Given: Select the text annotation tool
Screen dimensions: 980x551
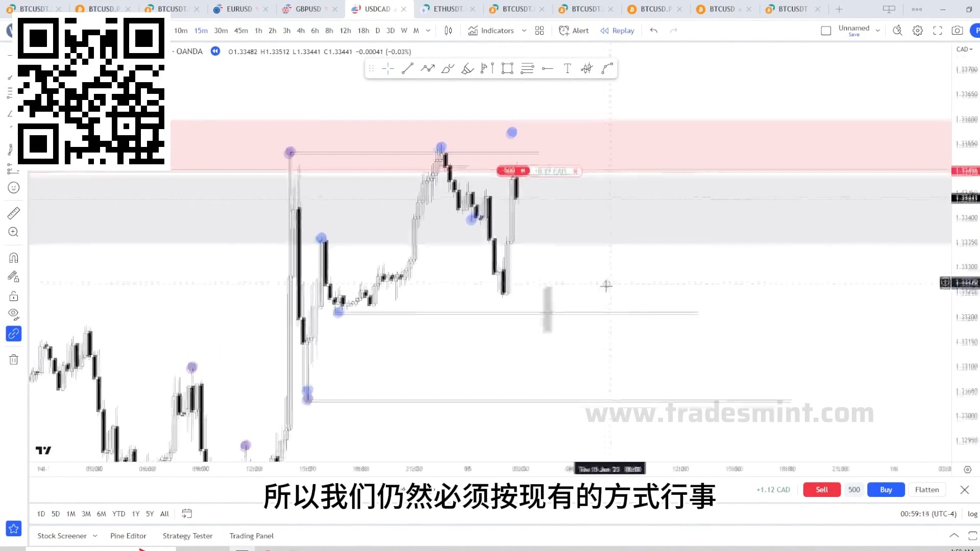Looking at the screenshot, I should pyautogui.click(x=568, y=68).
